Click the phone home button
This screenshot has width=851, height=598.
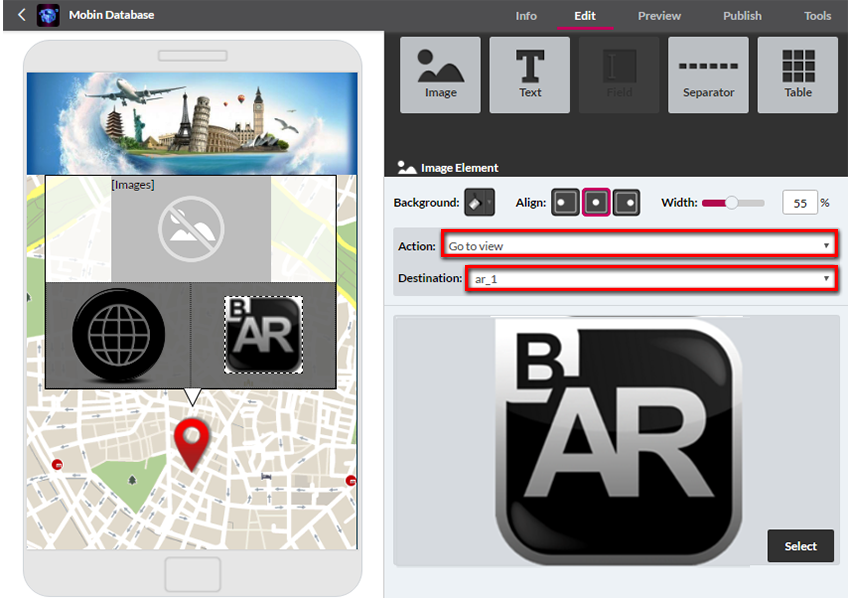point(193,574)
